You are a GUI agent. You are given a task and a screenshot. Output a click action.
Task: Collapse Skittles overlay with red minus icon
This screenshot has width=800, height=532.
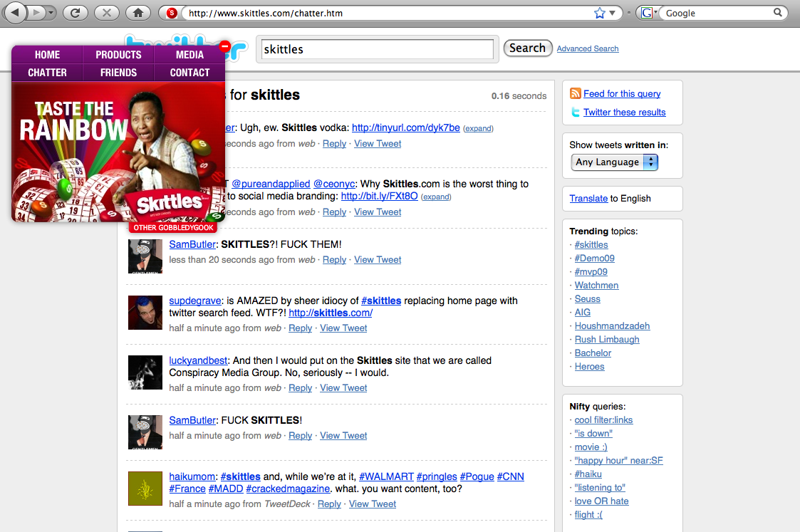pos(224,46)
